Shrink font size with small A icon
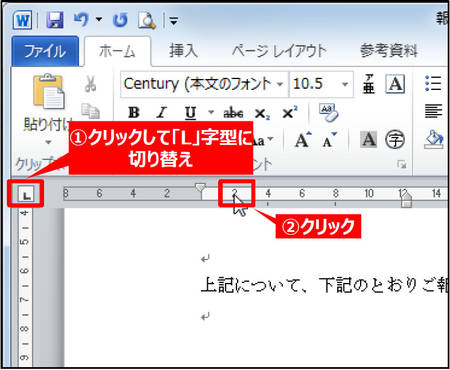 (330, 141)
